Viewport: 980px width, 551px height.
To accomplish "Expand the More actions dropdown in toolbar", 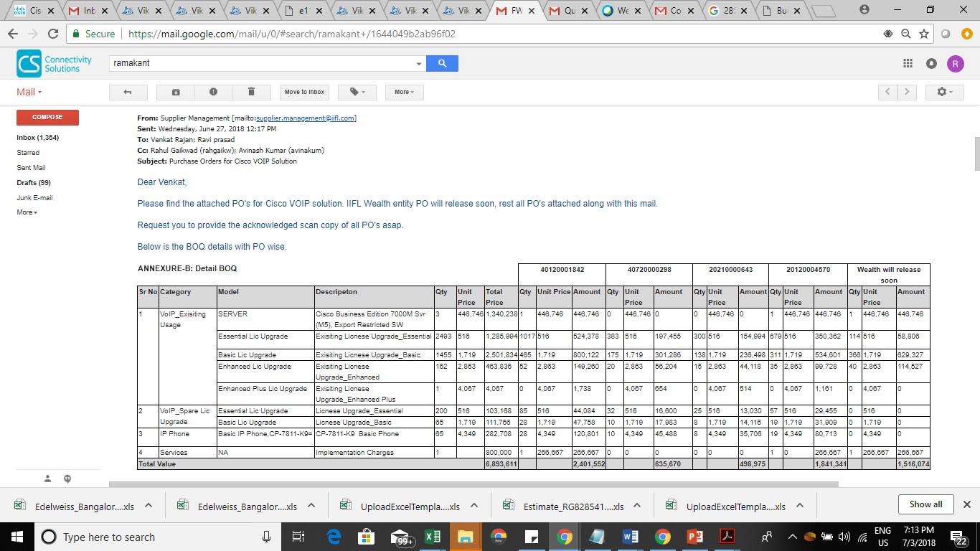I will pos(405,92).
